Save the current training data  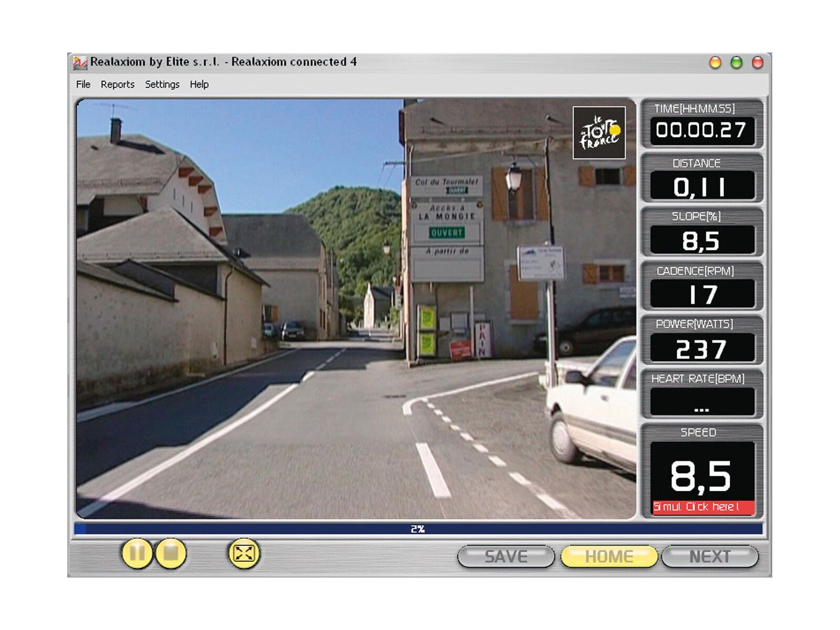(x=505, y=555)
